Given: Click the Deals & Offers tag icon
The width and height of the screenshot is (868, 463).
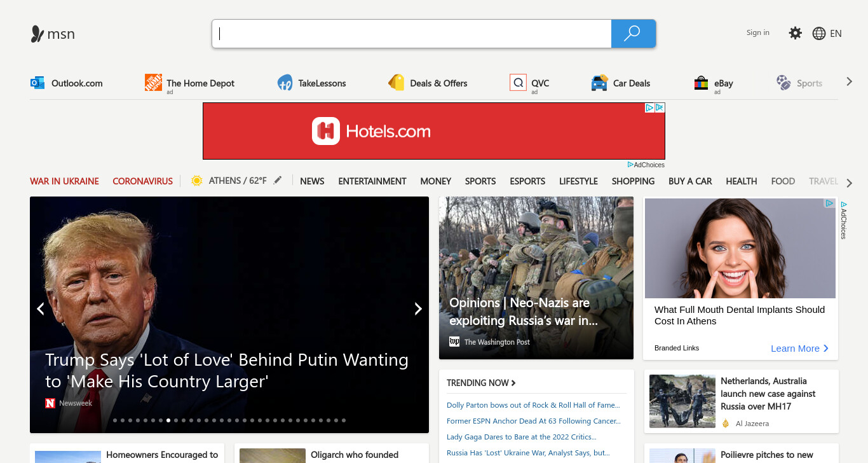Looking at the screenshot, I should pyautogui.click(x=397, y=83).
